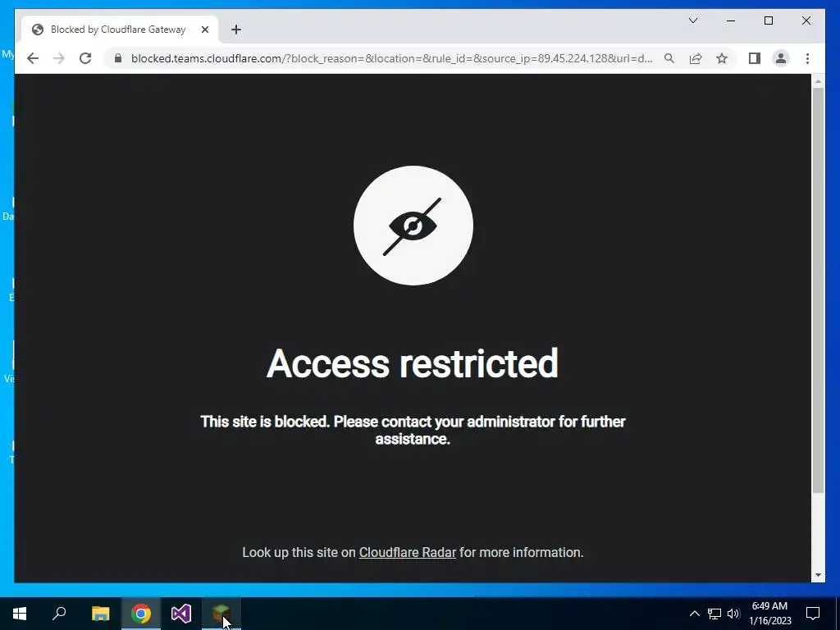Select the Blocked by Cloudflare Gateway tab
The width and height of the screenshot is (840, 630).
(120, 30)
